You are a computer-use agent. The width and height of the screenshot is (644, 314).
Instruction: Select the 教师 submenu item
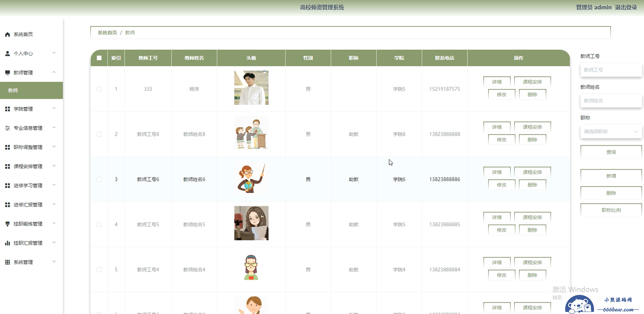tap(31, 90)
